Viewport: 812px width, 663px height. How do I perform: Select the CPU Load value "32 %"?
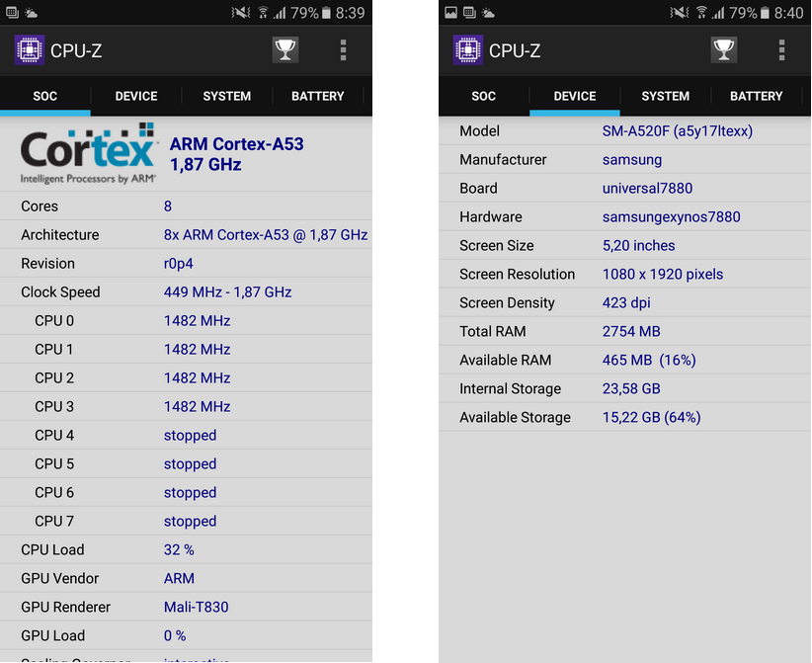point(179,549)
